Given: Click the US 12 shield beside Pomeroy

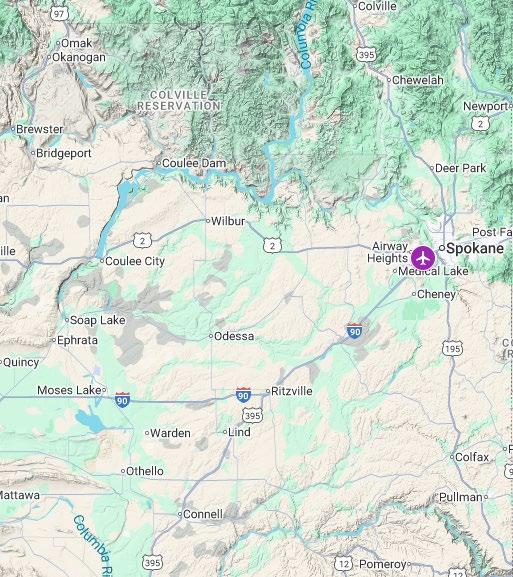Looking at the screenshot, I should click(x=344, y=563).
